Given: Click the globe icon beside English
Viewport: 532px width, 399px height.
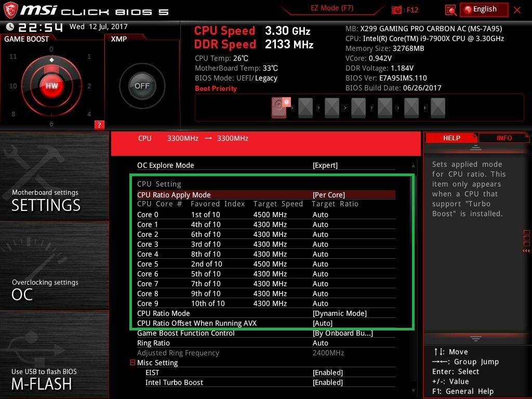Looking at the screenshot, I should [468, 9].
